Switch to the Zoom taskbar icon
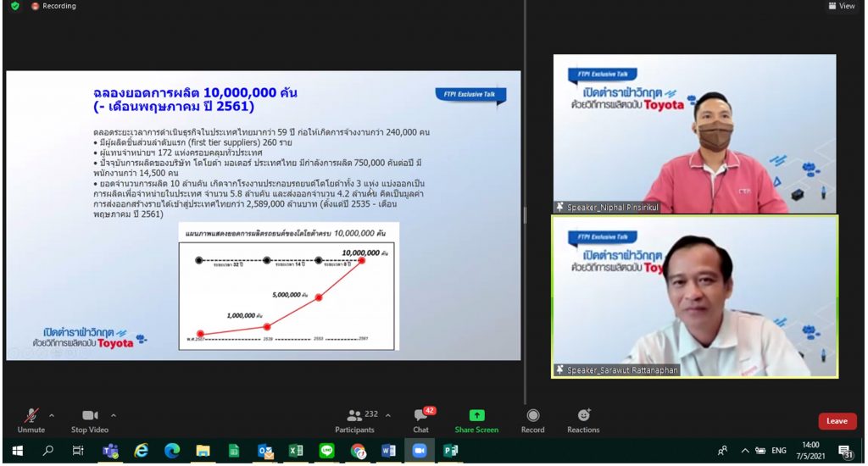868x466 pixels. pos(419,451)
